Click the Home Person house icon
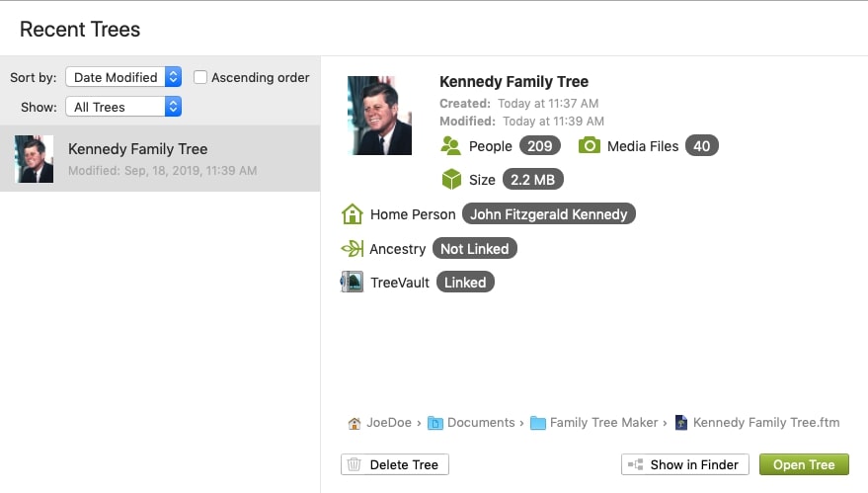The image size is (868, 493). click(352, 214)
